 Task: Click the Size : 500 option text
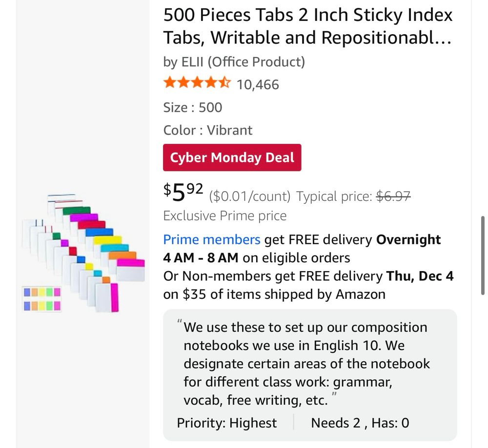click(x=193, y=107)
